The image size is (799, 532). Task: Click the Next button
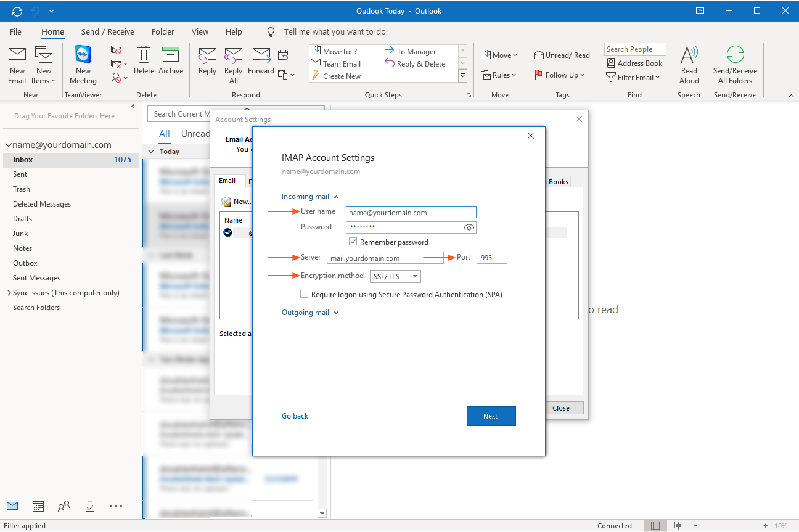point(491,416)
